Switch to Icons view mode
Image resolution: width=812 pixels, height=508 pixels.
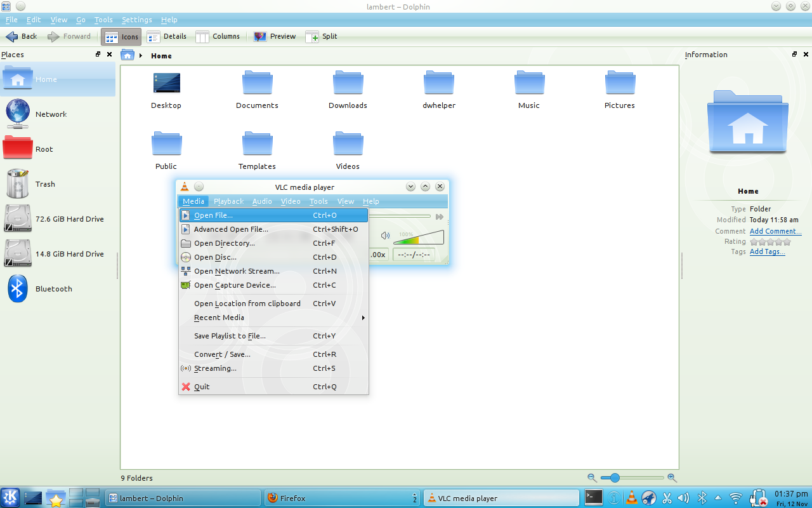click(121, 37)
